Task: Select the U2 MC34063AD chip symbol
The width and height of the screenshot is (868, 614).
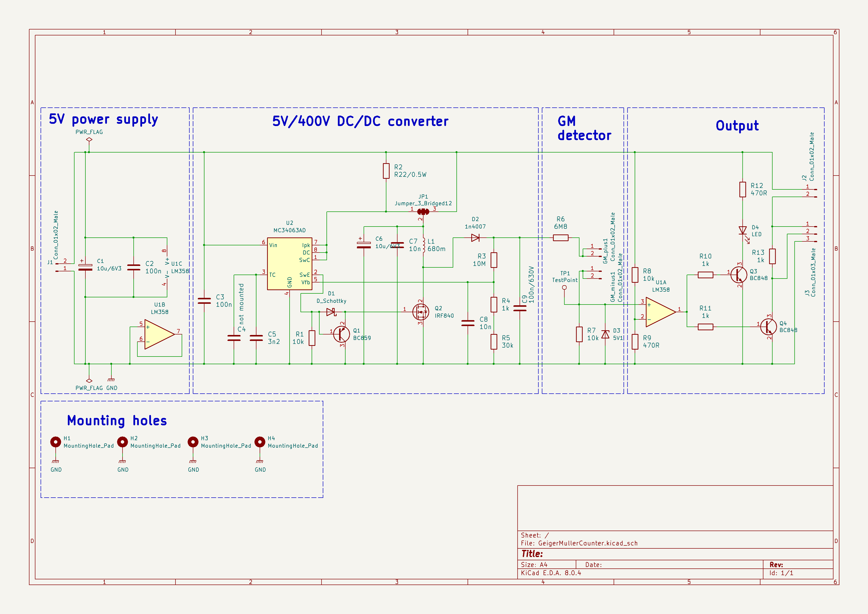Action: click(290, 264)
